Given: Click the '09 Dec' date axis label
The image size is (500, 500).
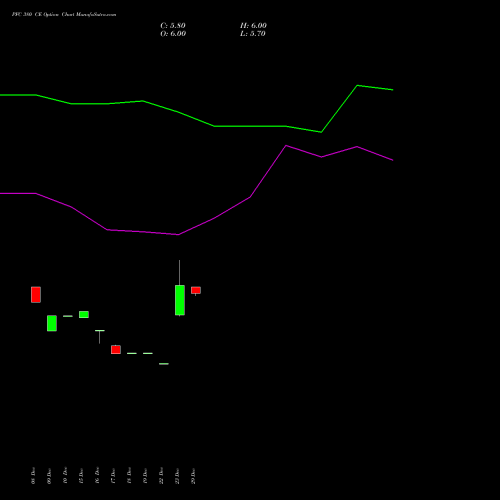Looking at the screenshot, I should (49, 476).
